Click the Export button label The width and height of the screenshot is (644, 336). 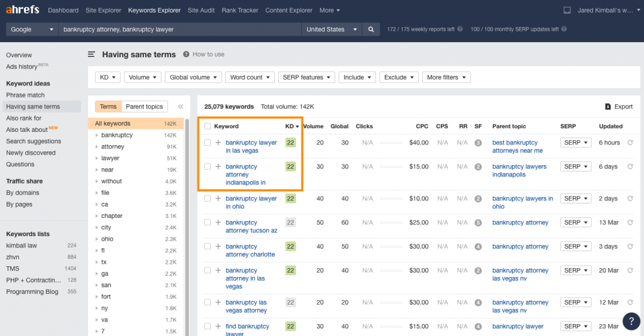(x=623, y=107)
